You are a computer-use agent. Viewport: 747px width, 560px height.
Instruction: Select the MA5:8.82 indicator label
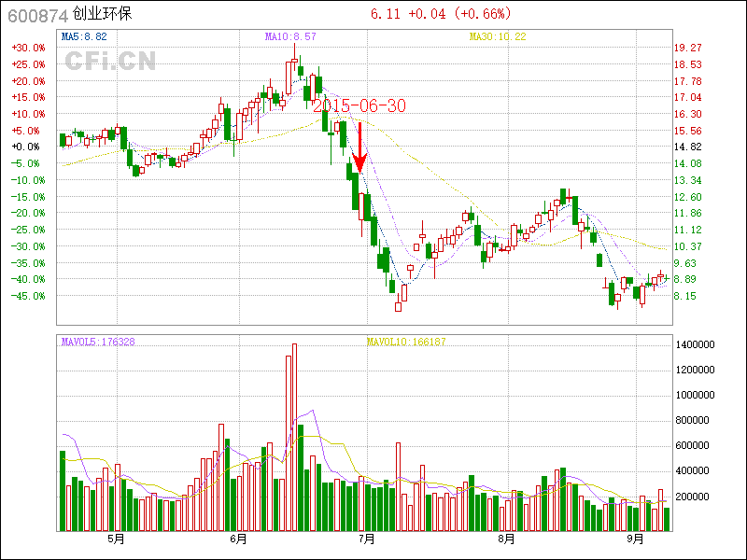[x=85, y=36]
